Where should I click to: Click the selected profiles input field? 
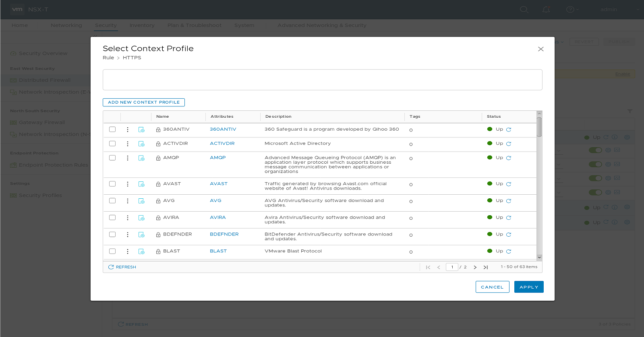(322, 80)
